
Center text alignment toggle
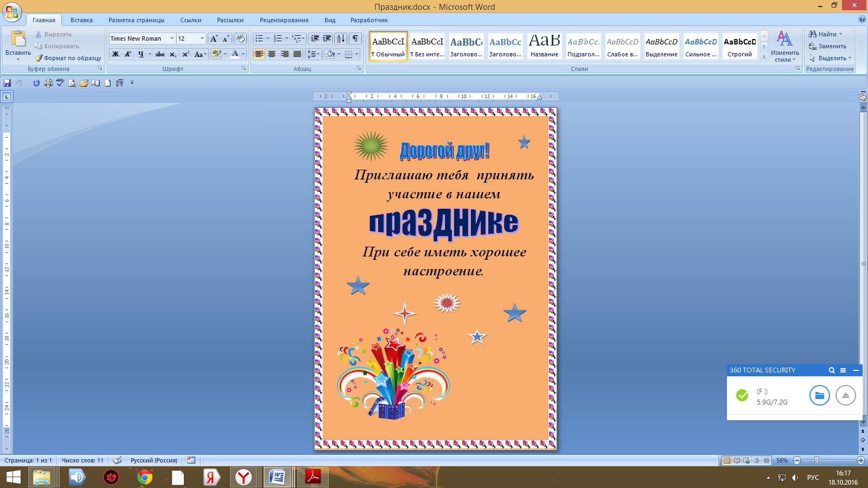coord(272,54)
